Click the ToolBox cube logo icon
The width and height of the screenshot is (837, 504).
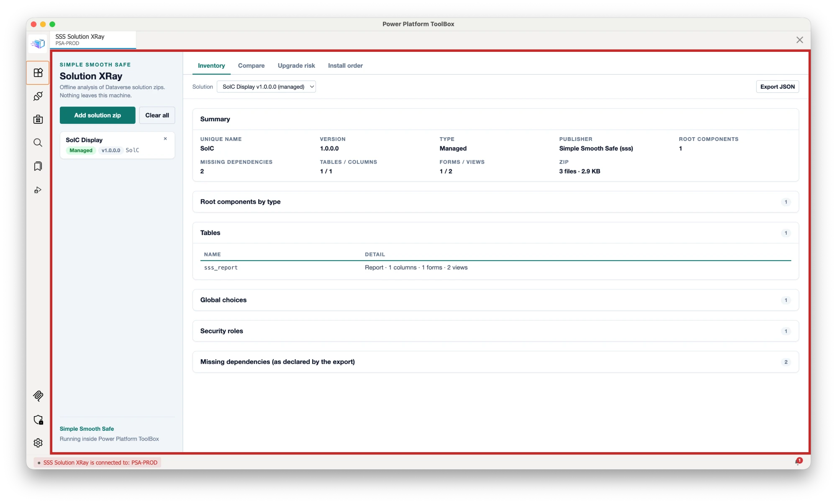point(38,43)
